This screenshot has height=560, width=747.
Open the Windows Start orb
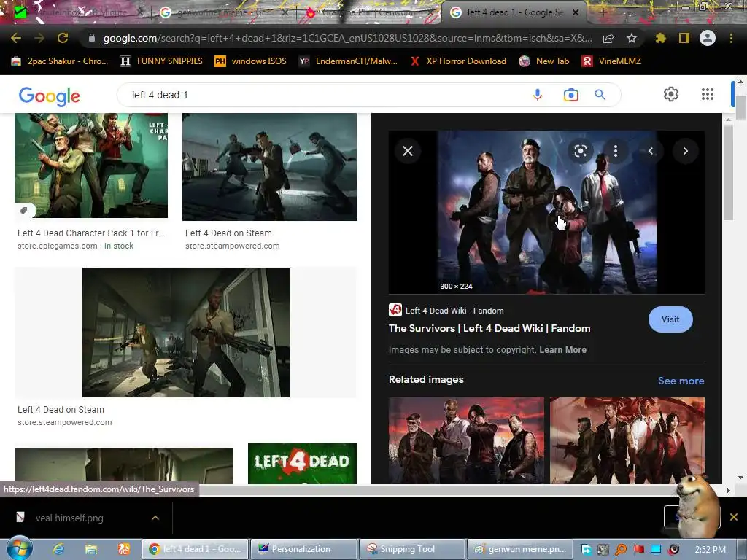coord(19,548)
